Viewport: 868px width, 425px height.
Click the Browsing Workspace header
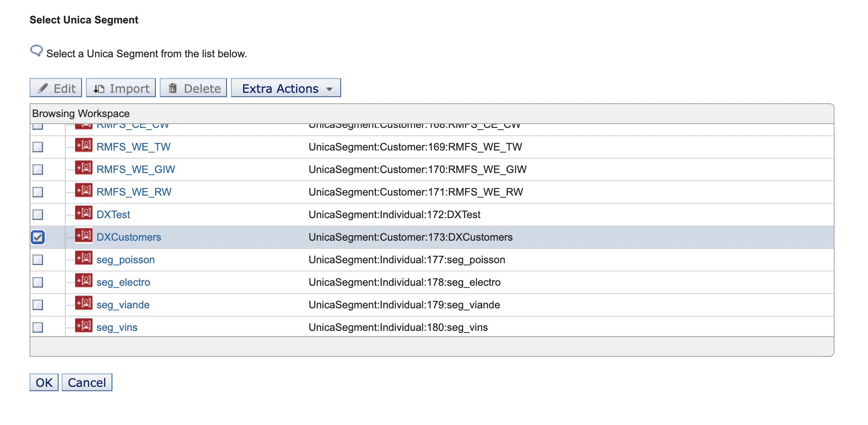click(81, 114)
